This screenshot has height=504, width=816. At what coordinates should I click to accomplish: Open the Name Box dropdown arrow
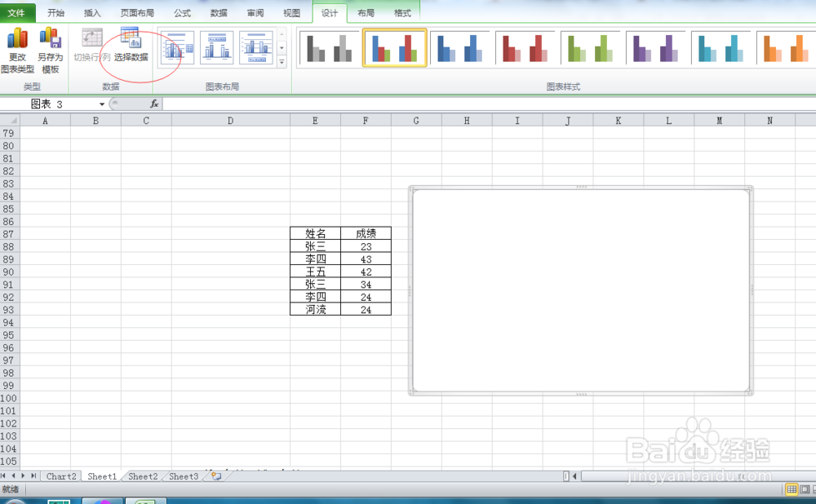point(102,104)
